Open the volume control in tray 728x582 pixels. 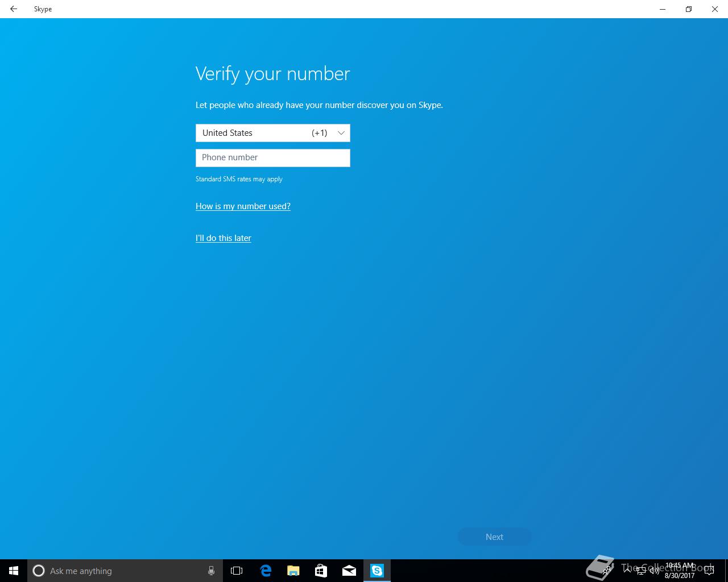654,571
